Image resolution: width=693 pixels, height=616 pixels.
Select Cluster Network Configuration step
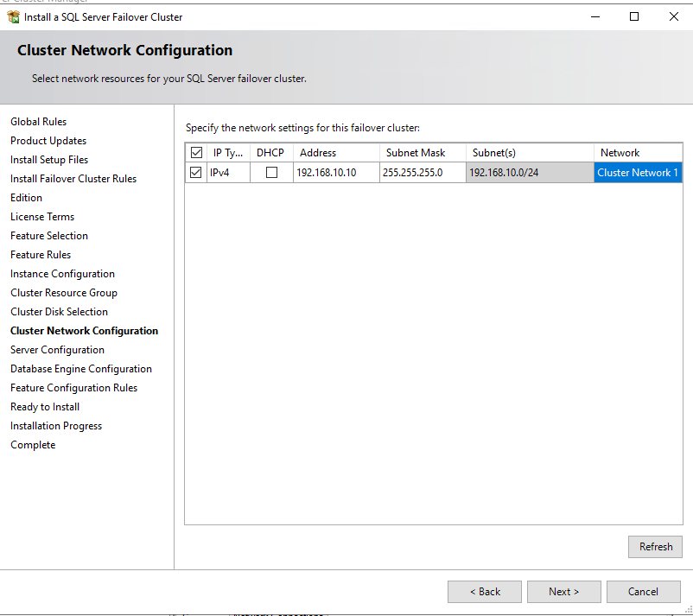click(x=84, y=331)
